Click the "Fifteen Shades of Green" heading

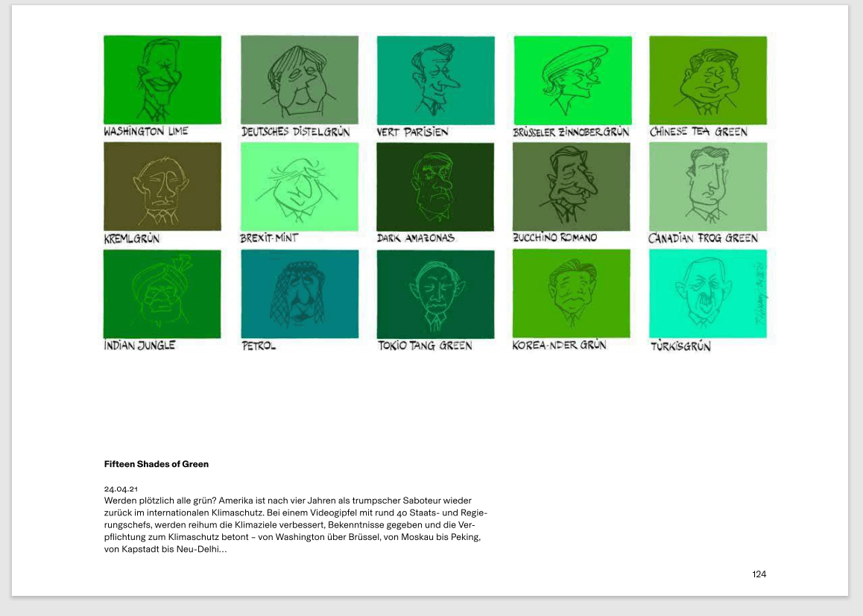pos(157,464)
